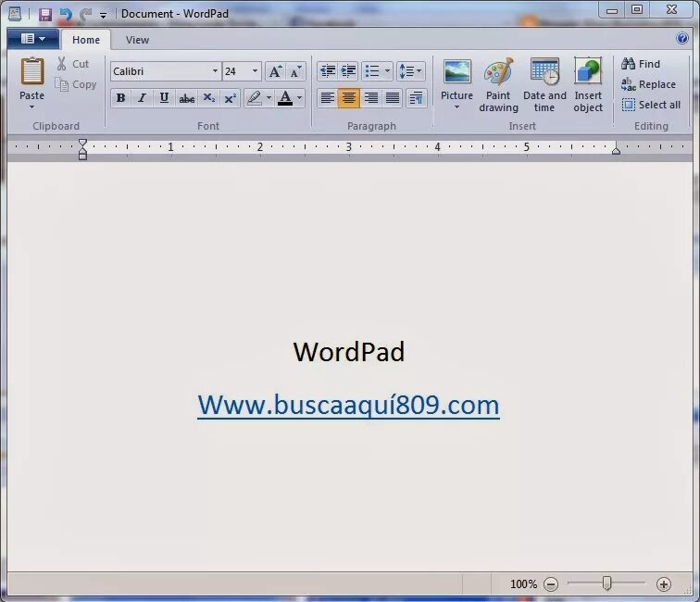Screen dimensions: 700x602
Task: Click the Paste clipboard icon
Action: pyautogui.click(x=32, y=71)
